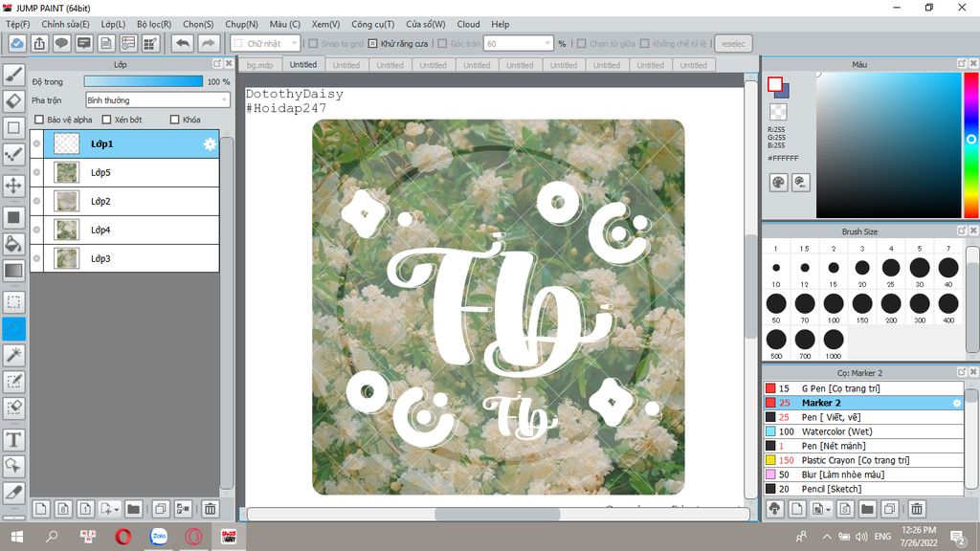Select the Eraser tool

(x=13, y=101)
